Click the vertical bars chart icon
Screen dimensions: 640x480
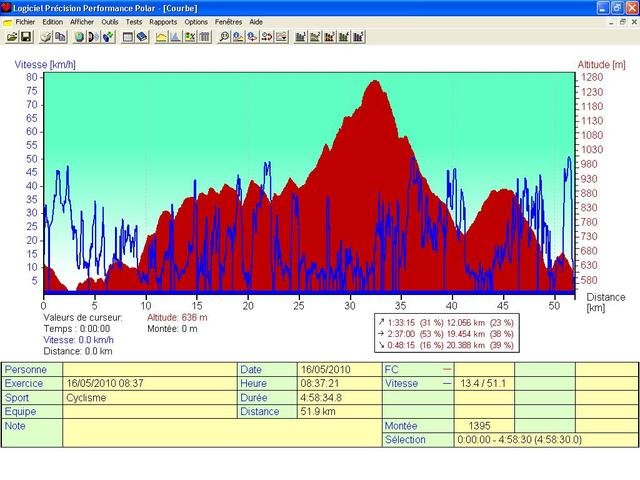[204, 37]
